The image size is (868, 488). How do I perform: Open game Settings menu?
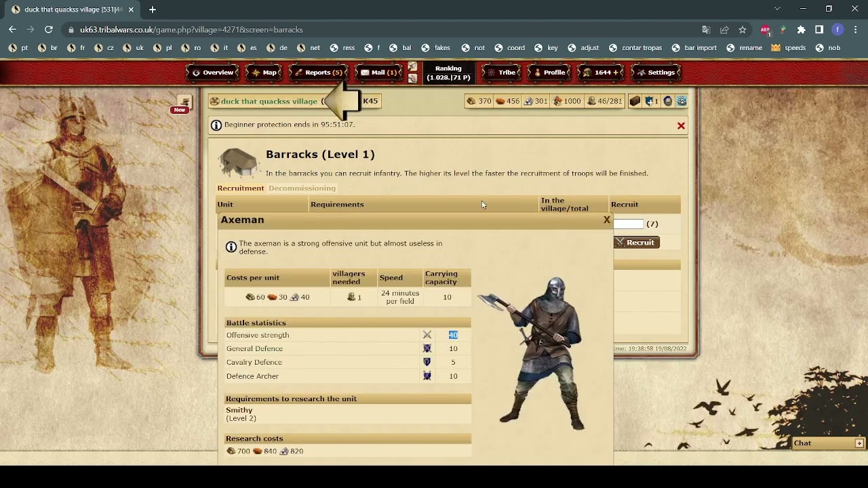tap(655, 73)
